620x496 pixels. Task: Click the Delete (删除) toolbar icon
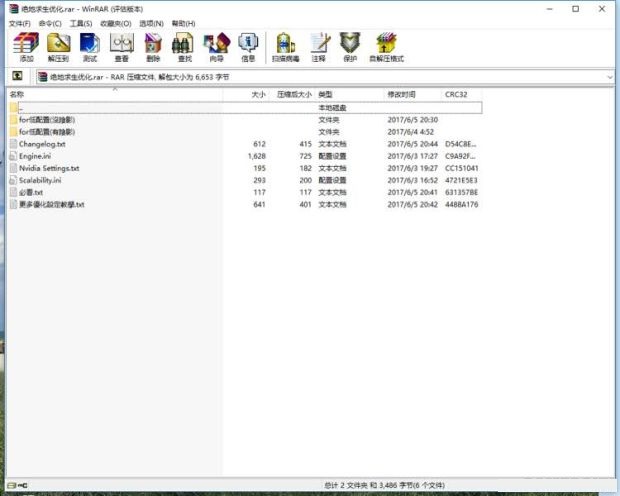coord(153,47)
